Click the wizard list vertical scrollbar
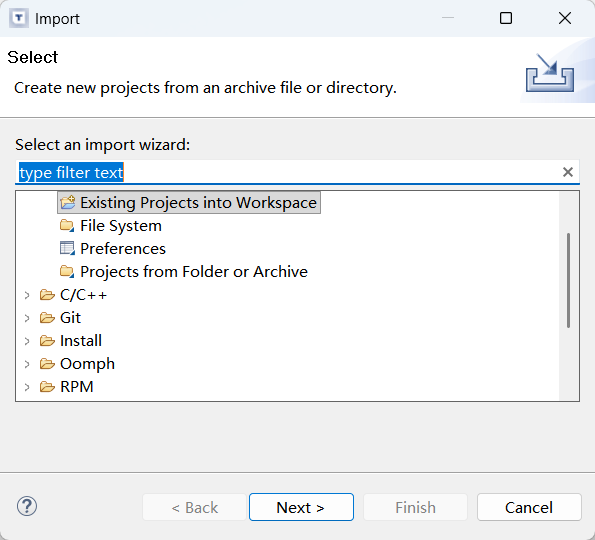This screenshot has height=540, width=595. [568, 280]
